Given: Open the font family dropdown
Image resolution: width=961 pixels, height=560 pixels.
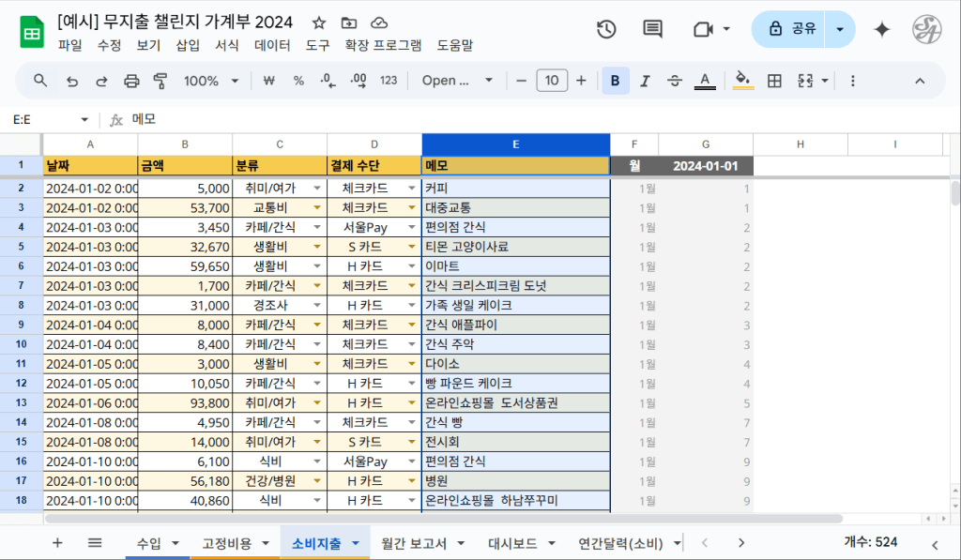Looking at the screenshot, I should pos(457,81).
